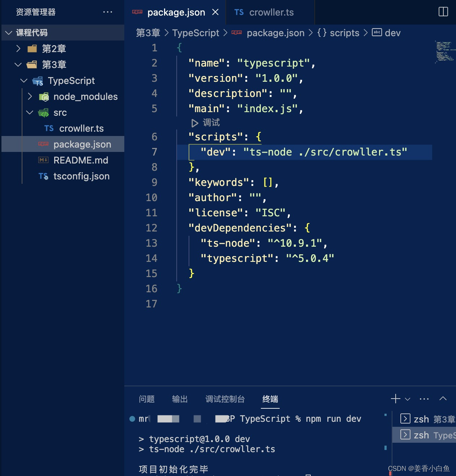This screenshot has width=456, height=476.
Task: Click the package.json breadcrumb segment
Action: pyautogui.click(x=275, y=33)
